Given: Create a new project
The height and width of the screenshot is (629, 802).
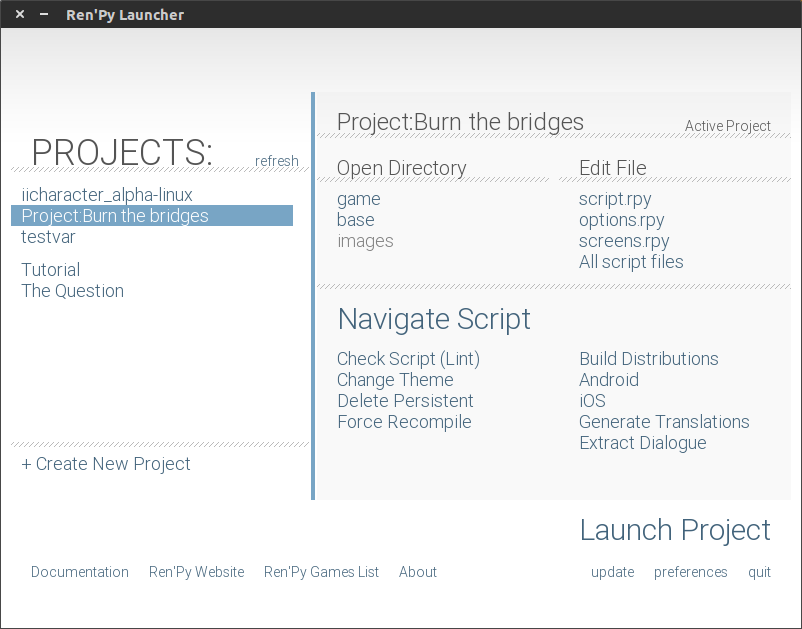Looking at the screenshot, I should [106, 464].
